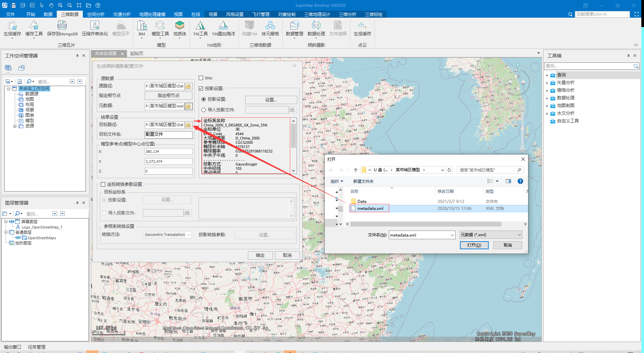Screen dimensions: 644x353
Task: Enable 坐标转换参数设置 checkbox
Action: (x=103, y=184)
